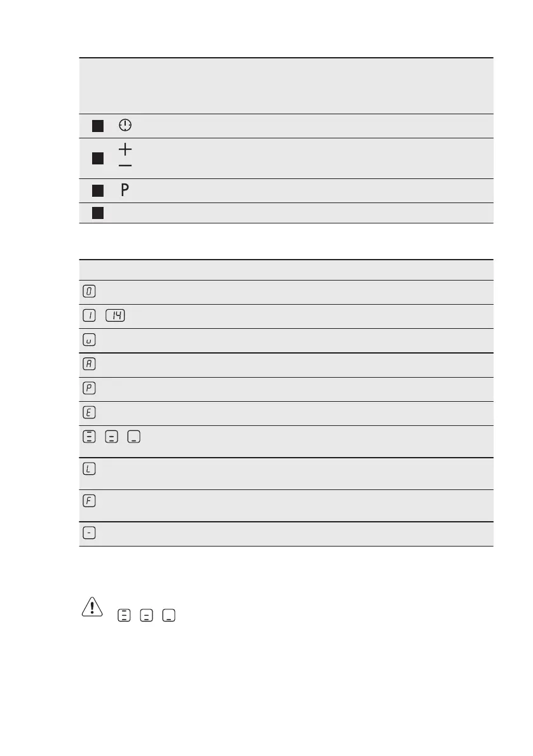Click the two-bar symbol beside the warning triangle
Screen dimensions: 533x756
[x=146, y=615]
